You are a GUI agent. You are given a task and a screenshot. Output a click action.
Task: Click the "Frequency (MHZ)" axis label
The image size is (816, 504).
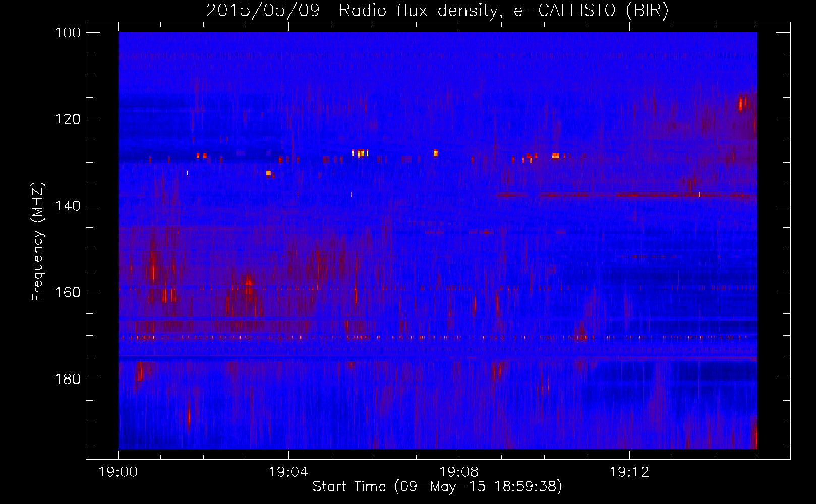(x=38, y=241)
